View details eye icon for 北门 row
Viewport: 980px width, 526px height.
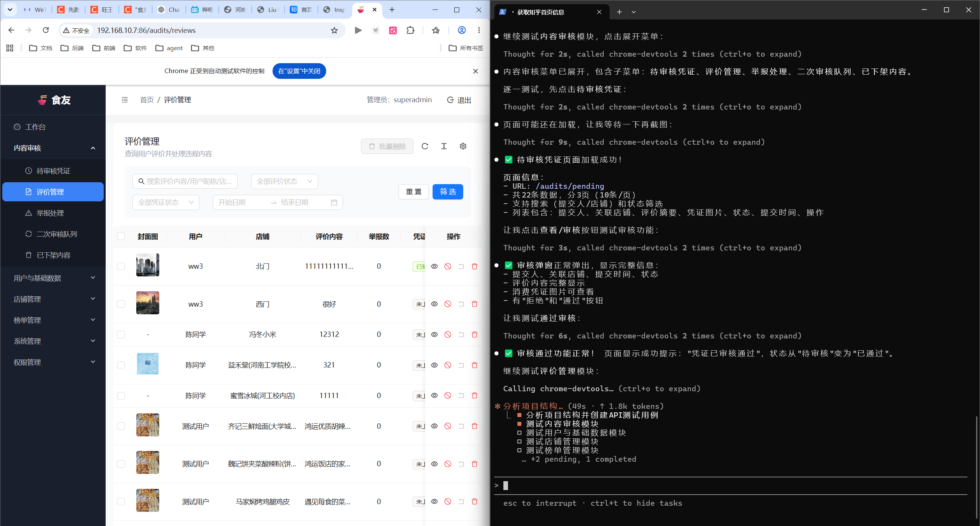click(434, 266)
